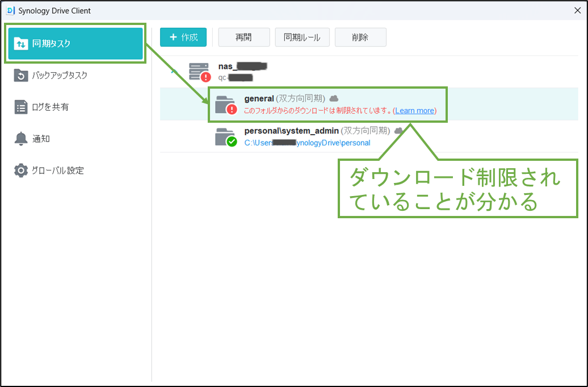Open the ログを共有 section
The width and height of the screenshot is (588, 387).
[x=75, y=107]
